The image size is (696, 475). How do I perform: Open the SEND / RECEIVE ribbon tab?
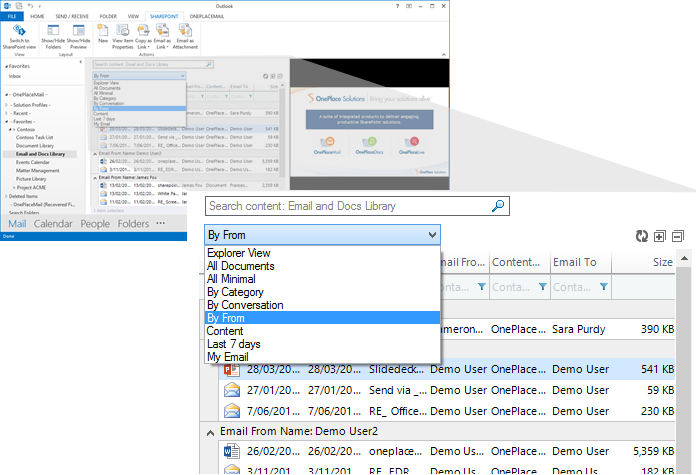[72, 17]
